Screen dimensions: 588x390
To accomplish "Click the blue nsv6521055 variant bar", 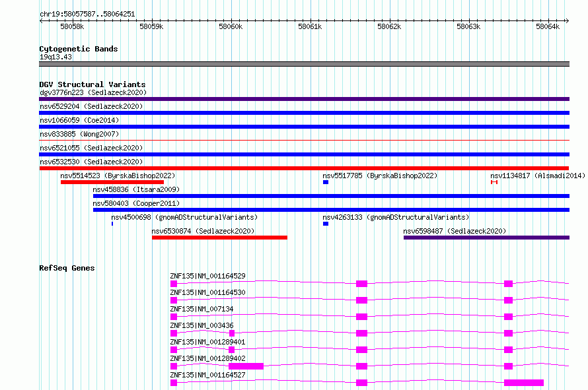I will click(304, 154).
